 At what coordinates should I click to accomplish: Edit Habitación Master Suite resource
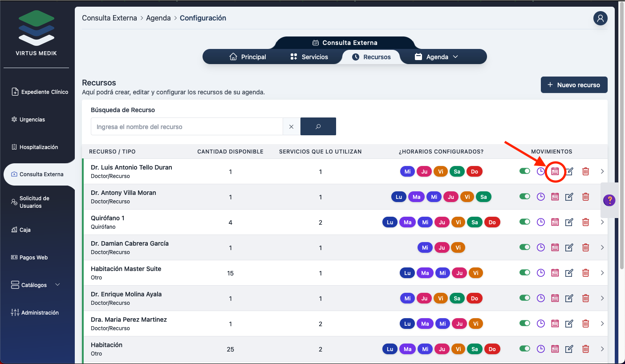(569, 273)
